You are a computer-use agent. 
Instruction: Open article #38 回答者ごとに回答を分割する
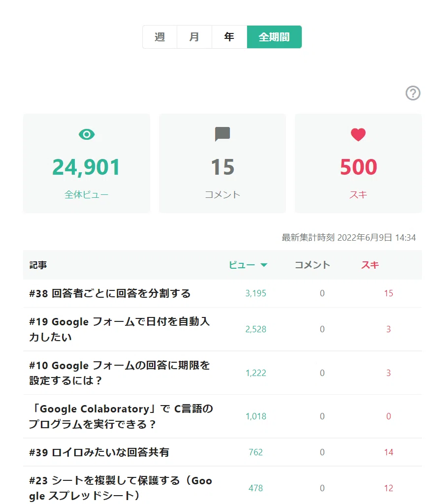(x=110, y=293)
